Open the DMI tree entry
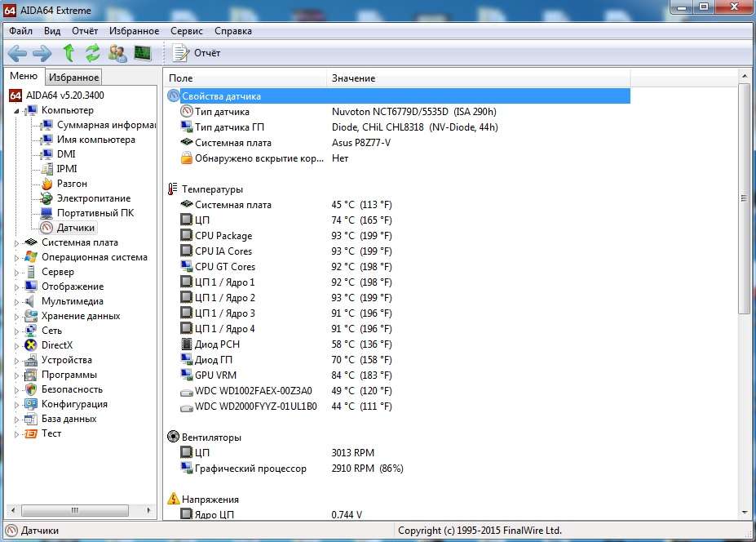 click(x=66, y=154)
